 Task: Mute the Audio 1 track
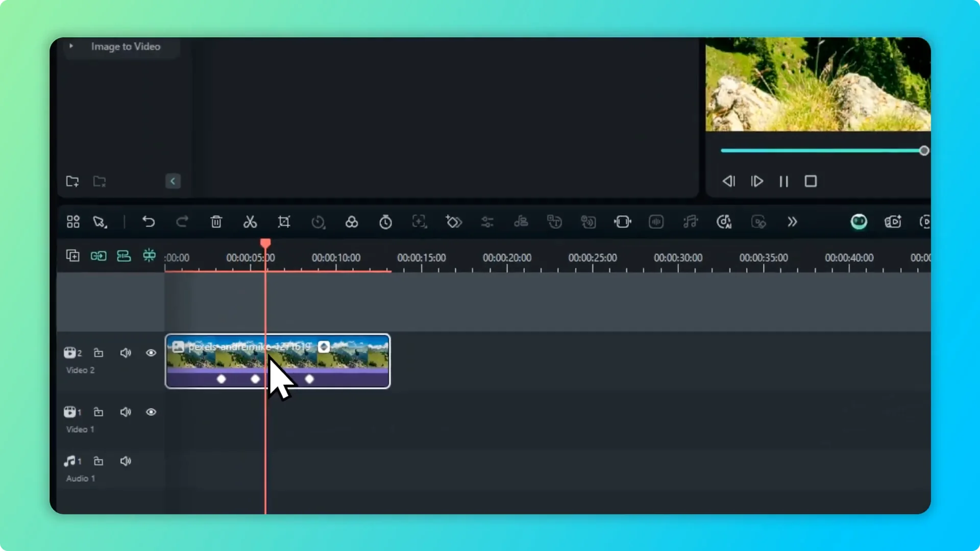click(x=126, y=461)
